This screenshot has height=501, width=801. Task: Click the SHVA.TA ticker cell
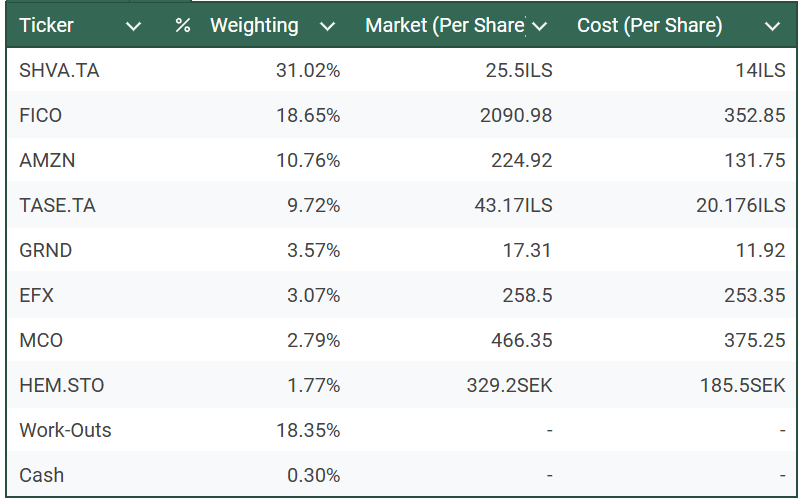[x=59, y=70]
